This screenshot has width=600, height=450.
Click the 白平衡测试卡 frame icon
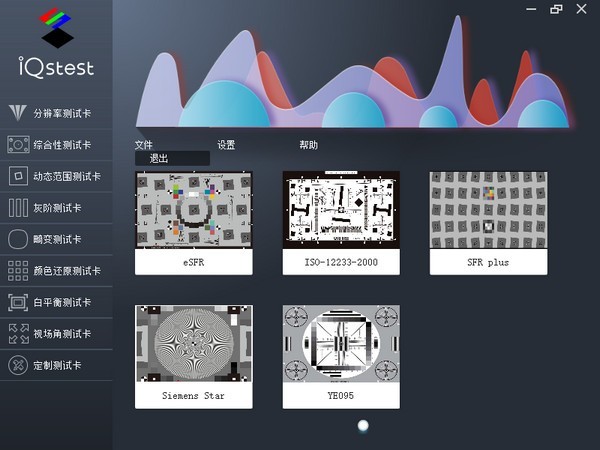18,302
